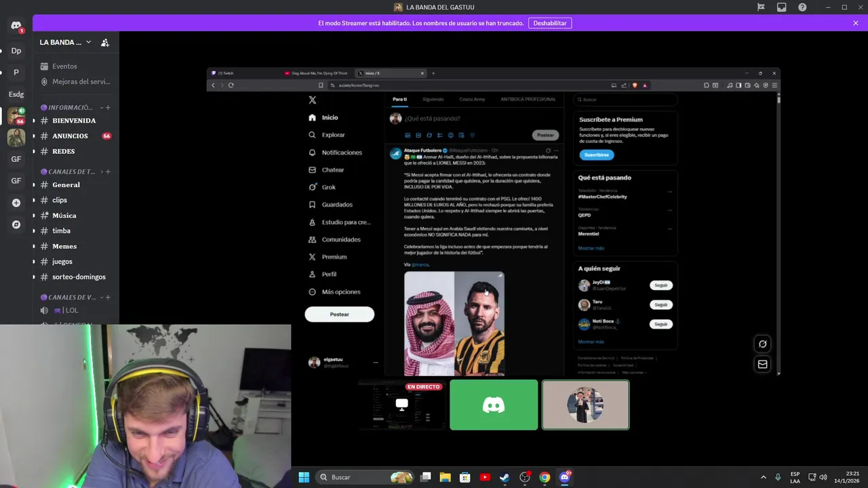This screenshot has width=868, height=488.
Task: Click Explorar in streamed X sidebar
Action: click(x=327, y=135)
